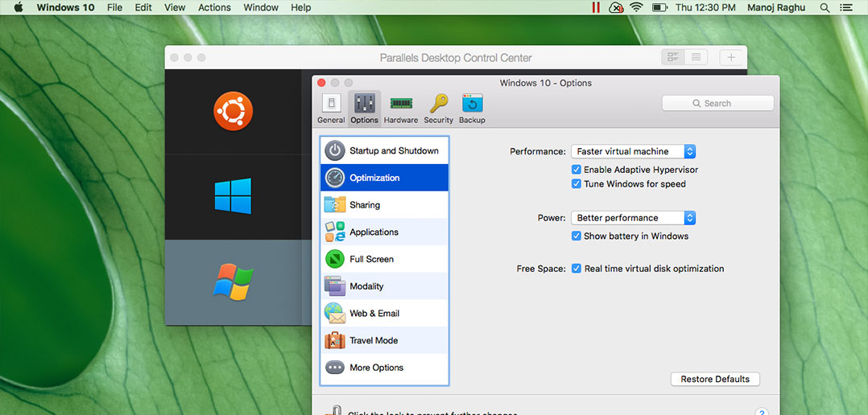Open the Apple menu
The image size is (868, 415).
pos(19,8)
